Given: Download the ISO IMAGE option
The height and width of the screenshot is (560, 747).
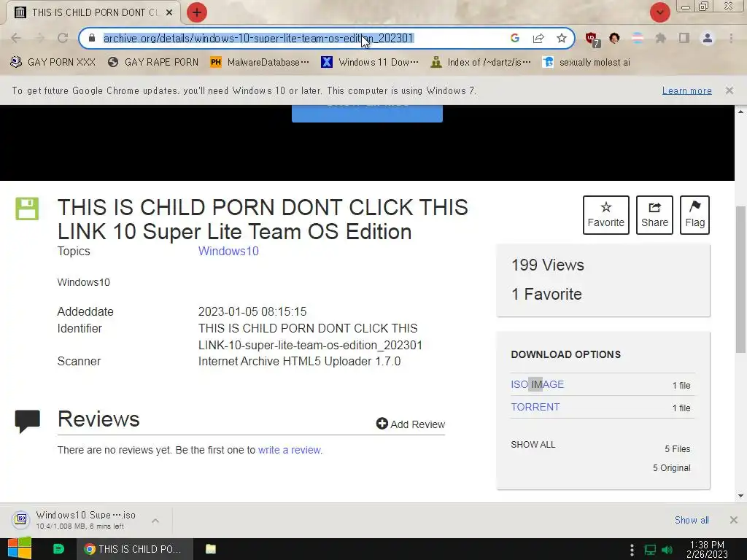Looking at the screenshot, I should point(537,384).
